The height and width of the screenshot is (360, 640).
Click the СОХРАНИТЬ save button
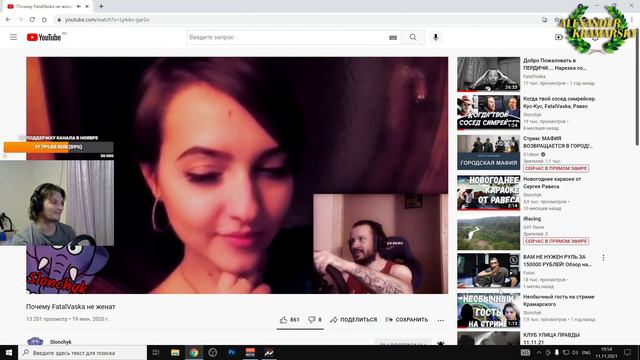click(x=407, y=320)
